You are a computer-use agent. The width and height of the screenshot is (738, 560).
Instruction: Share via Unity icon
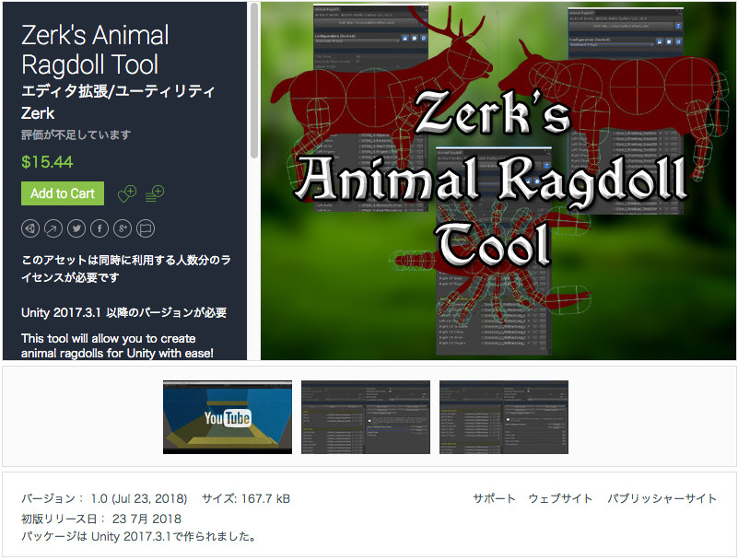[x=30, y=228]
